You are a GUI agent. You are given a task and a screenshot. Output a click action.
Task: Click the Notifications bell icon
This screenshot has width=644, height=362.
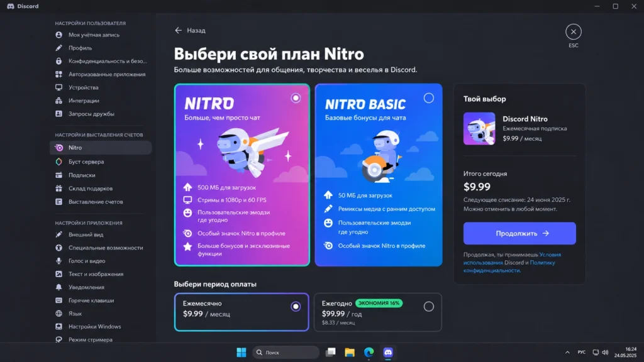tap(58, 287)
